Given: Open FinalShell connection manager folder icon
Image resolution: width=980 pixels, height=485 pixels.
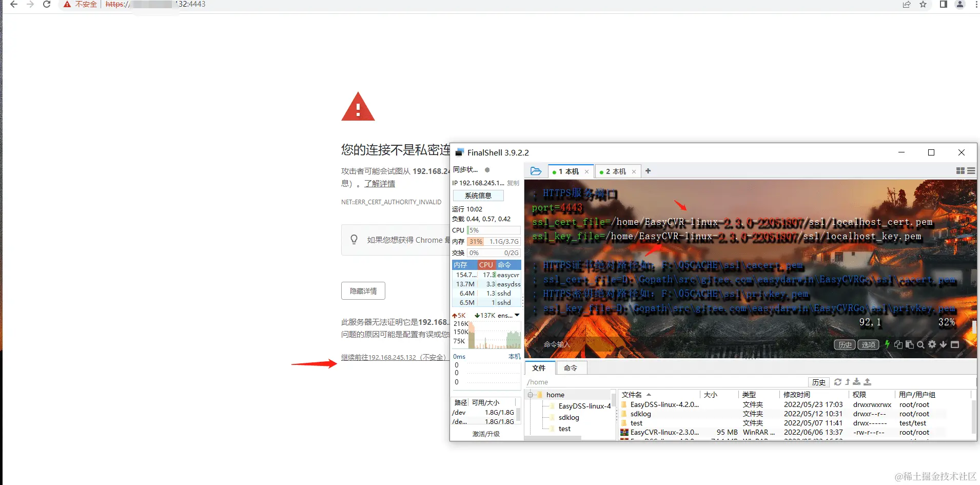Looking at the screenshot, I should [536, 171].
